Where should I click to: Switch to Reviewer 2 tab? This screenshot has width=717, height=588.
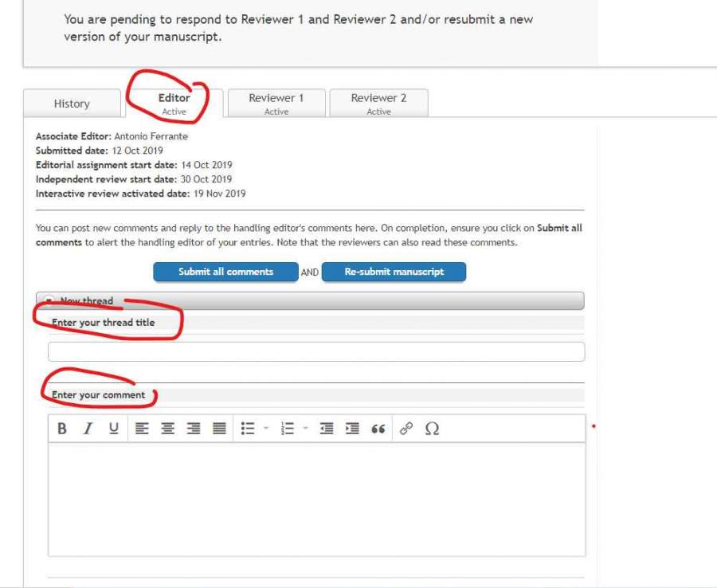[378, 104]
